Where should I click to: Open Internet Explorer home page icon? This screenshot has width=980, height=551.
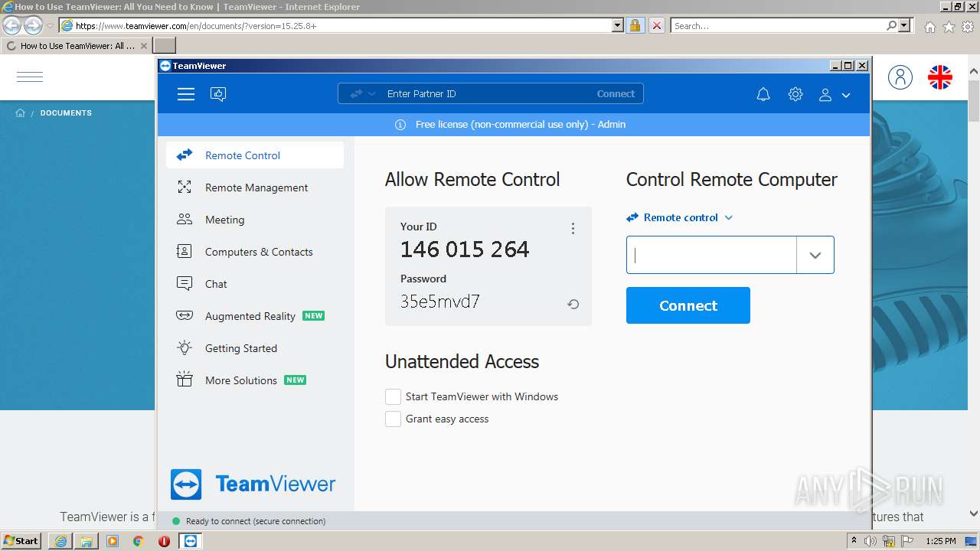click(929, 27)
